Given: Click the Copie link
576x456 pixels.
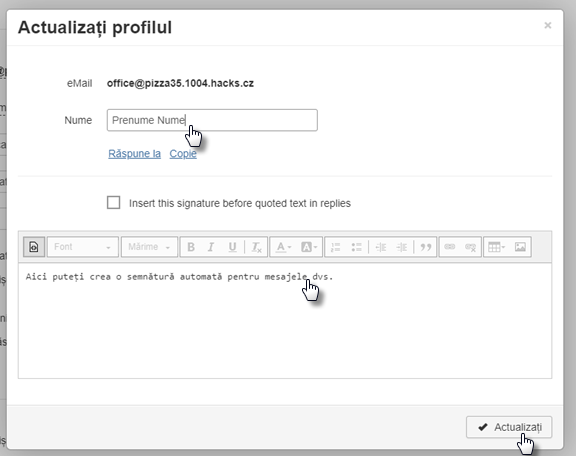Looking at the screenshot, I should [x=183, y=154].
